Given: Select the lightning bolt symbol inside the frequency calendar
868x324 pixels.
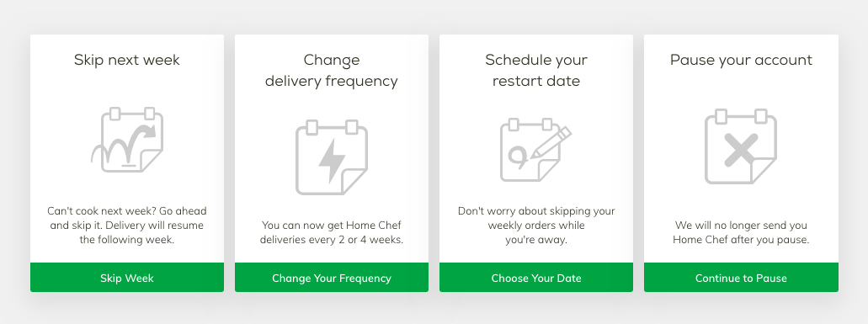Looking at the screenshot, I should [x=332, y=161].
